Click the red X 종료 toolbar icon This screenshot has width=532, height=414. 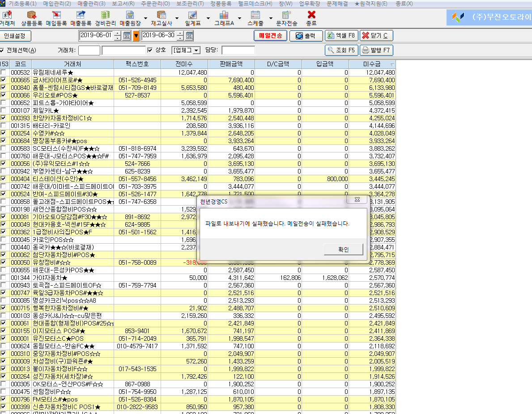[311, 18]
